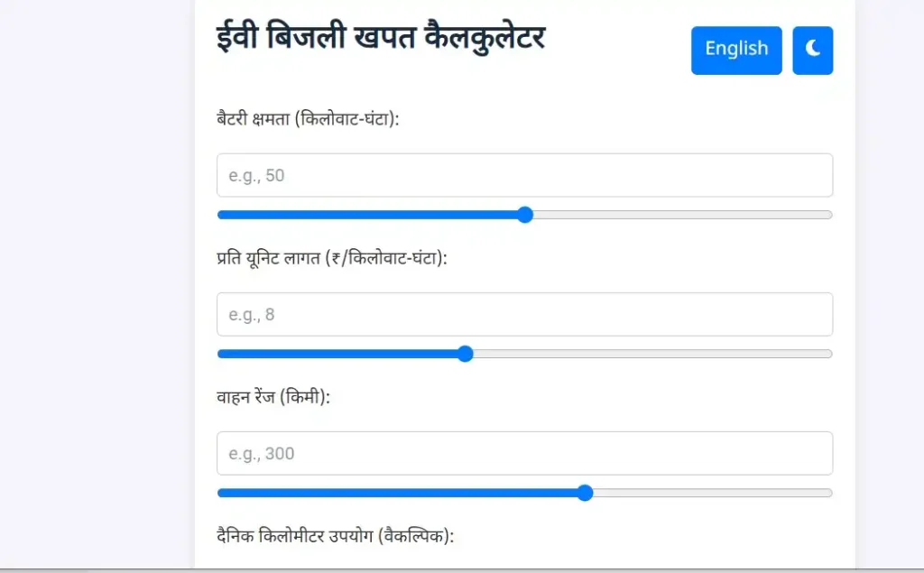Click the 'वाहन रेंज (किमी)' label

click(x=273, y=396)
